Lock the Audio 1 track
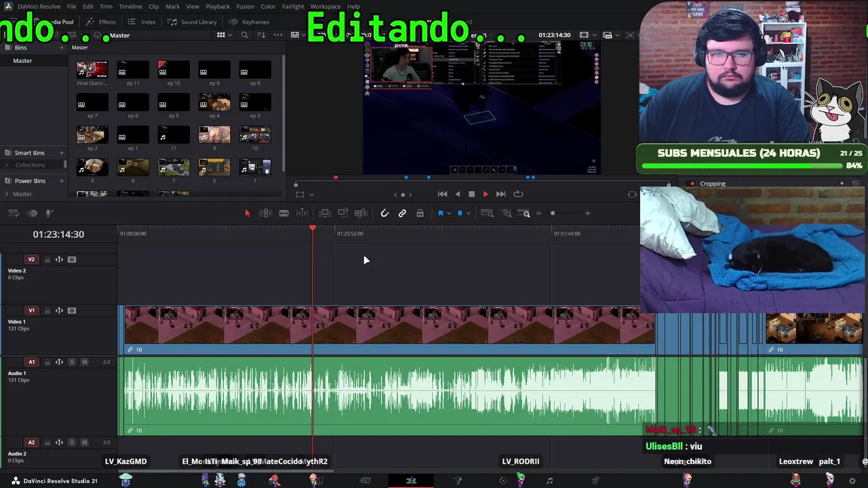 47,362
